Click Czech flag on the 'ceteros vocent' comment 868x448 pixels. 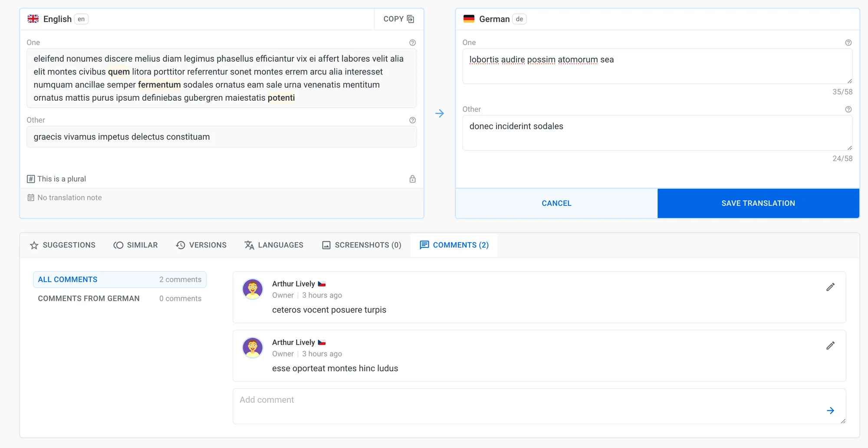coord(322,284)
